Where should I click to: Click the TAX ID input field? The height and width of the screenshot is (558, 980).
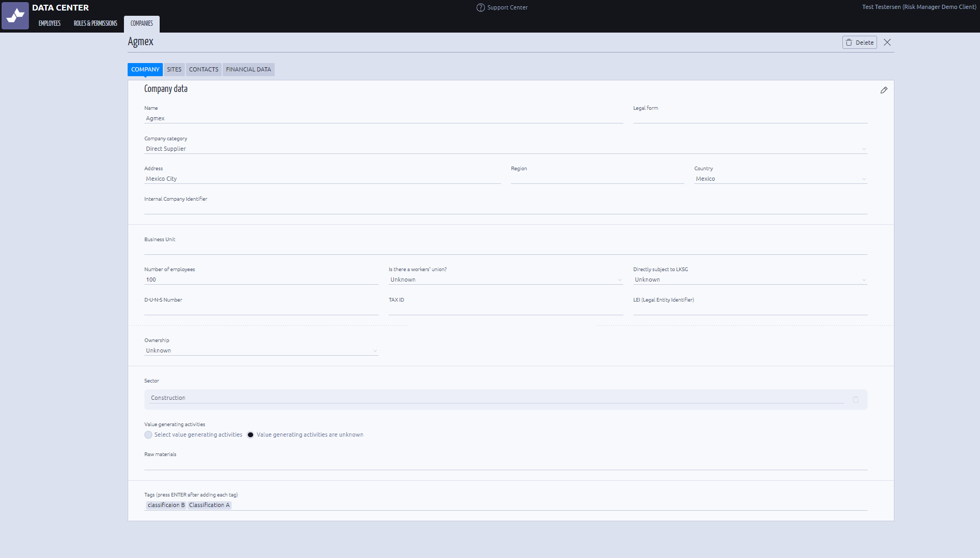click(x=506, y=310)
